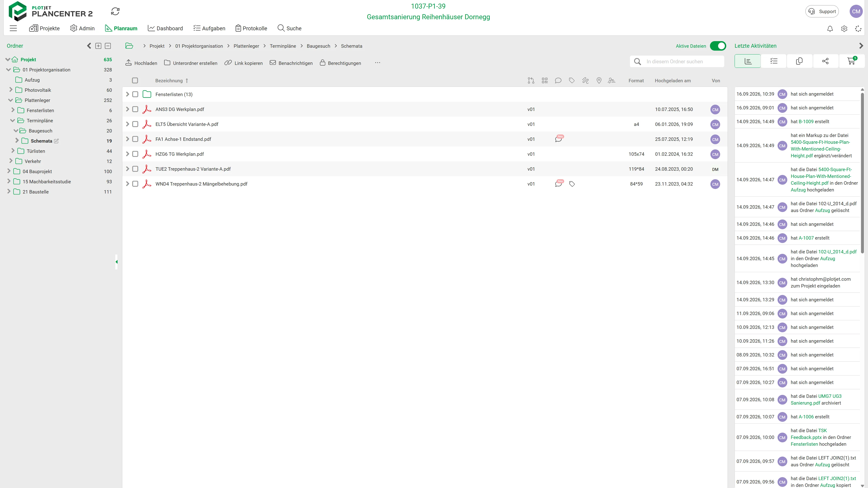Open the settings gear in top bar

pyautogui.click(x=844, y=29)
